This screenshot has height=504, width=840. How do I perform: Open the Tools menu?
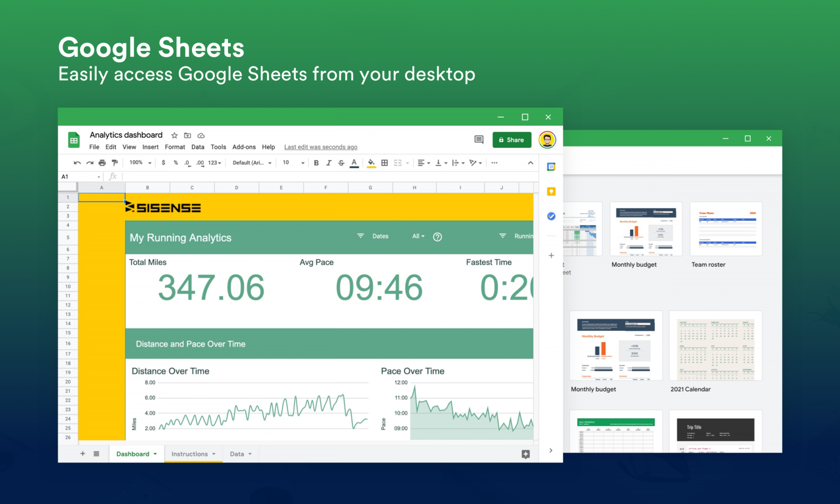pyautogui.click(x=218, y=147)
